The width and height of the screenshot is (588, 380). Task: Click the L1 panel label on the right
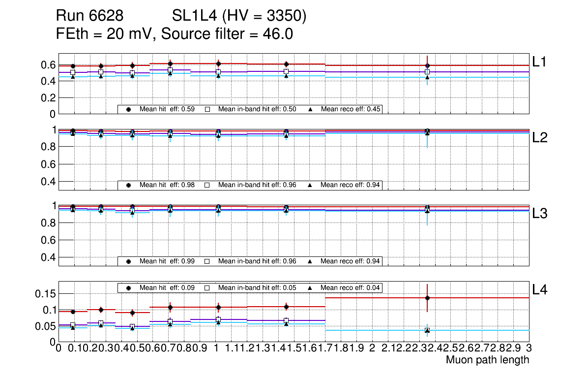pos(539,62)
